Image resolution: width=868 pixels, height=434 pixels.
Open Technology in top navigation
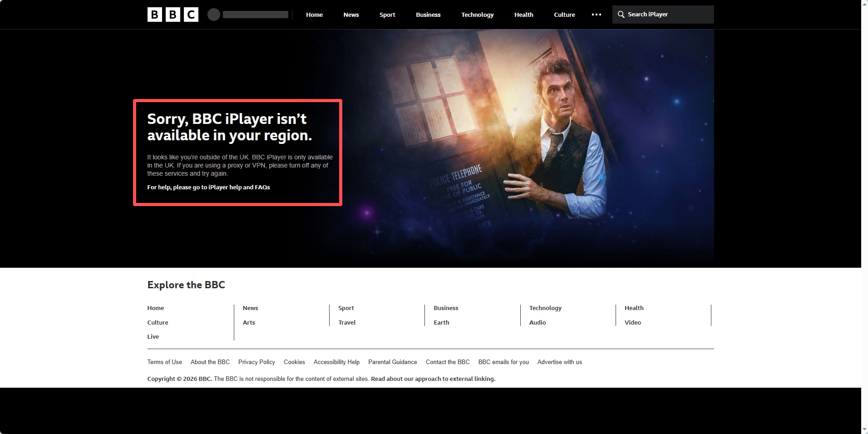478,15
